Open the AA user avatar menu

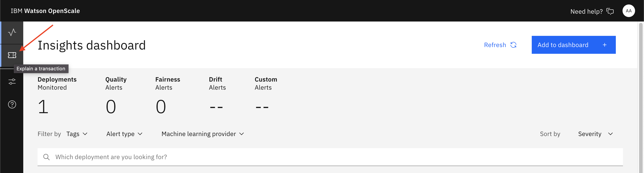[629, 11]
